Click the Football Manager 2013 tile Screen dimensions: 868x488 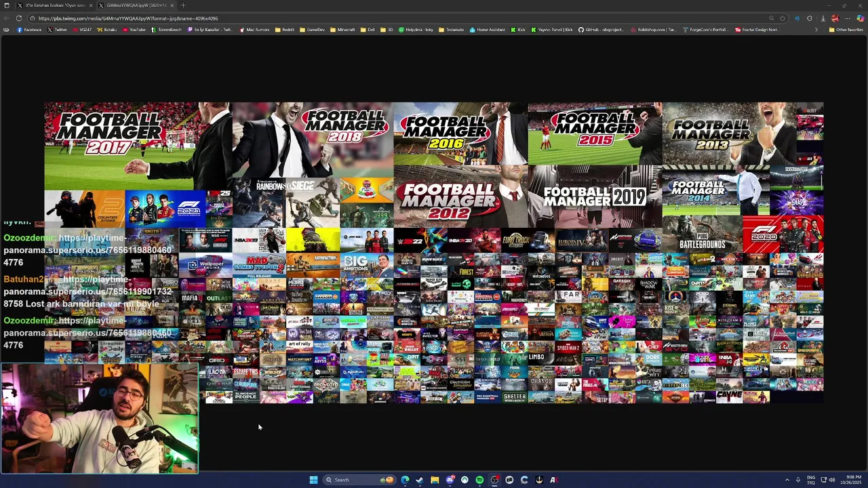(729, 133)
